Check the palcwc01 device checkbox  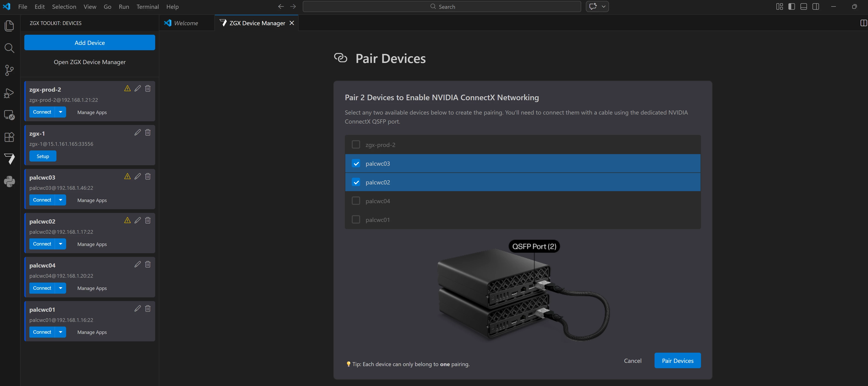point(356,219)
